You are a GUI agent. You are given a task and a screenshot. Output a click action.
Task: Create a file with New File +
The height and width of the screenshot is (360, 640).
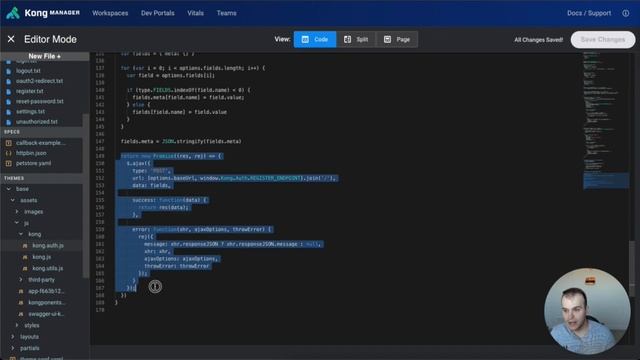44,56
